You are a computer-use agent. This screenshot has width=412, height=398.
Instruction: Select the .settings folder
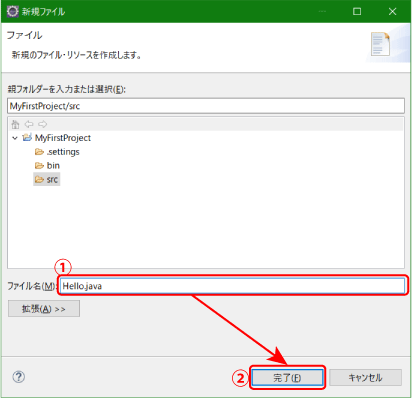(x=63, y=152)
